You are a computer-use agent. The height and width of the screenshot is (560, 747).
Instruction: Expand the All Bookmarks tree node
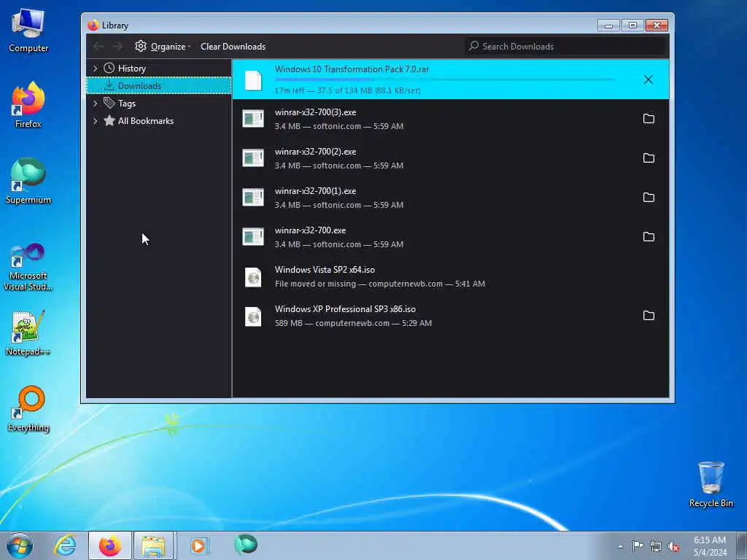[96, 121]
